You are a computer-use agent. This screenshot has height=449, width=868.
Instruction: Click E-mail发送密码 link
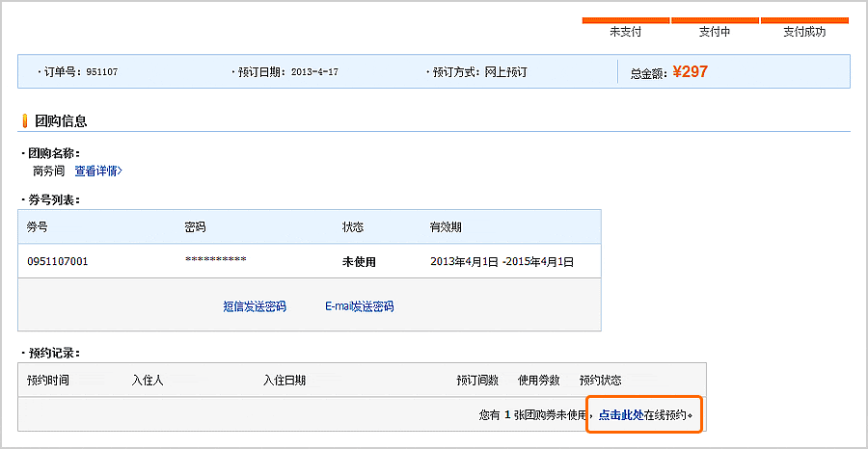click(x=360, y=306)
